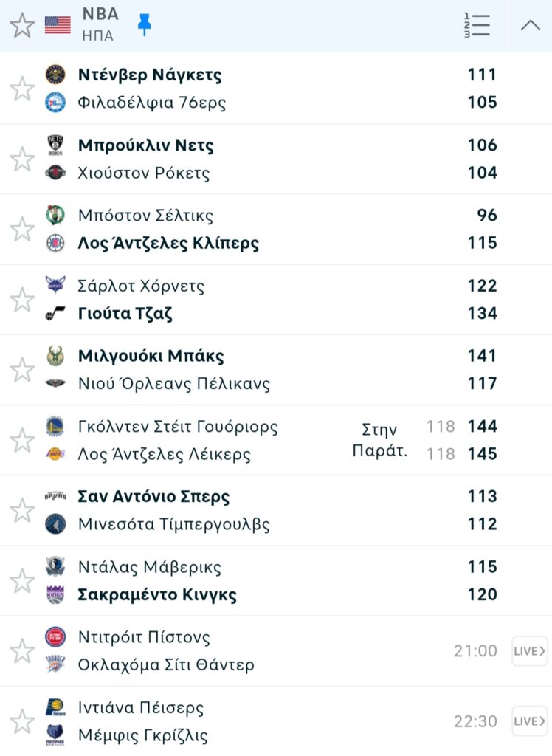Click the USA flag icon
552x756 pixels.
tap(58, 25)
